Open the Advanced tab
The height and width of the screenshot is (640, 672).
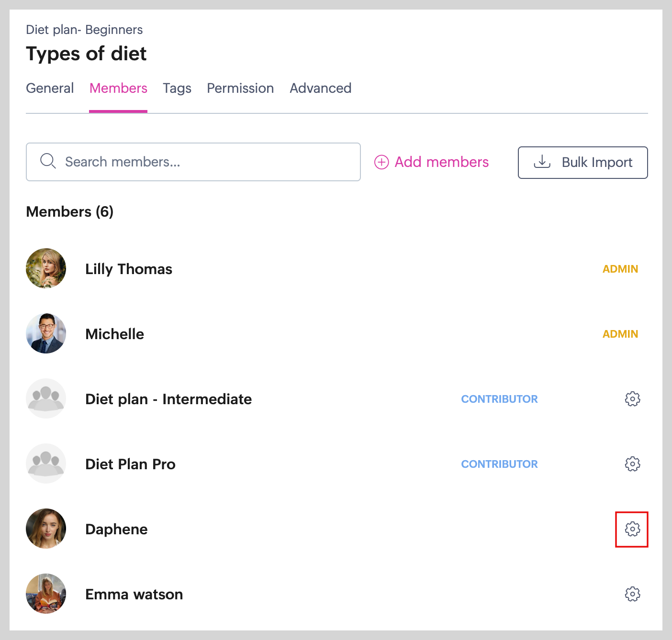tap(321, 88)
